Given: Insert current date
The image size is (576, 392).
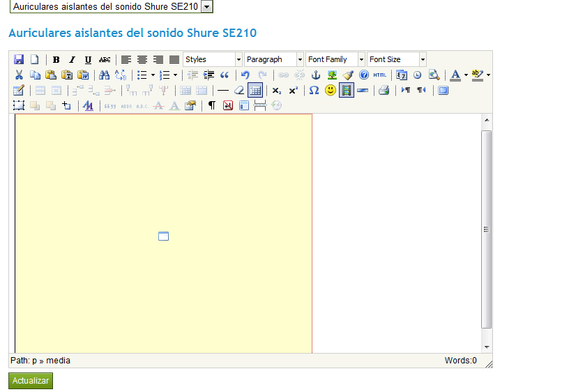Looking at the screenshot, I should pyautogui.click(x=402, y=75).
